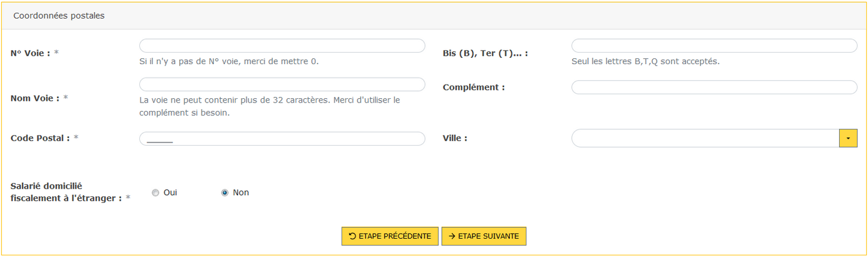Return to ETAPE PRÉCÉDENTE

click(x=390, y=236)
